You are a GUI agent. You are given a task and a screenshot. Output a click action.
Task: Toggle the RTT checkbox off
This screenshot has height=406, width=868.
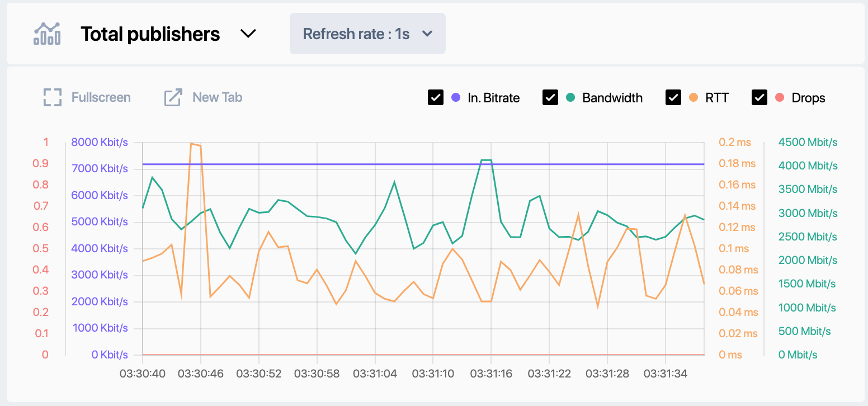click(673, 98)
